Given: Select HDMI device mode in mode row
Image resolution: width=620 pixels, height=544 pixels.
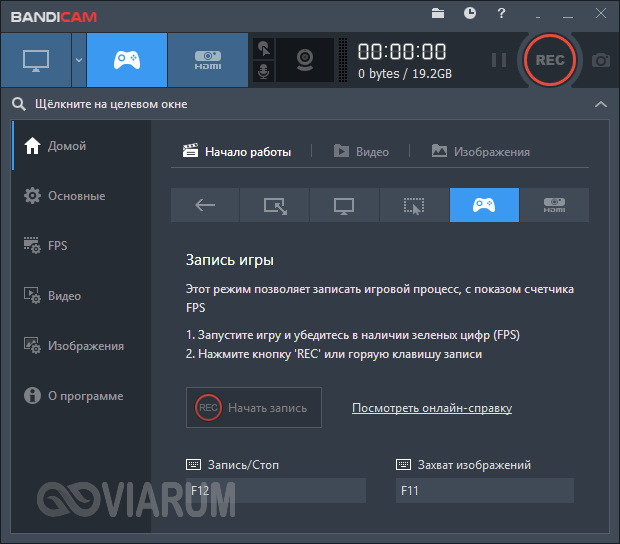Looking at the screenshot, I should 554,205.
